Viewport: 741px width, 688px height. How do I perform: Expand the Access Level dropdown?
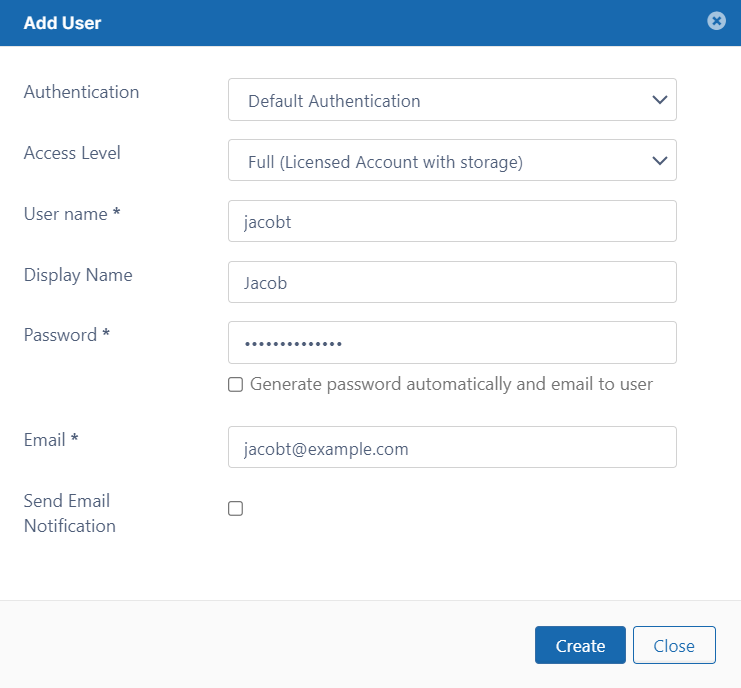(x=452, y=161)
